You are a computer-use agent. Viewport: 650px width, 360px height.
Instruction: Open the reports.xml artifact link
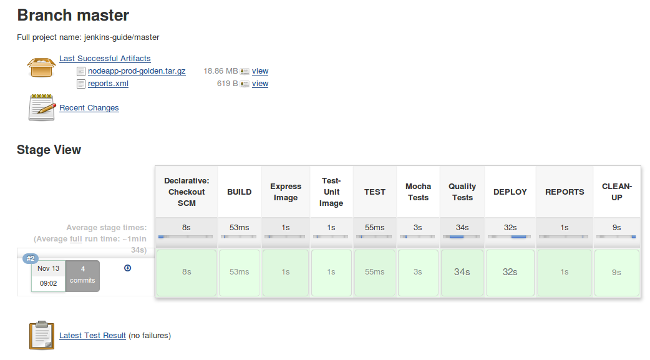tap(108, 83)
